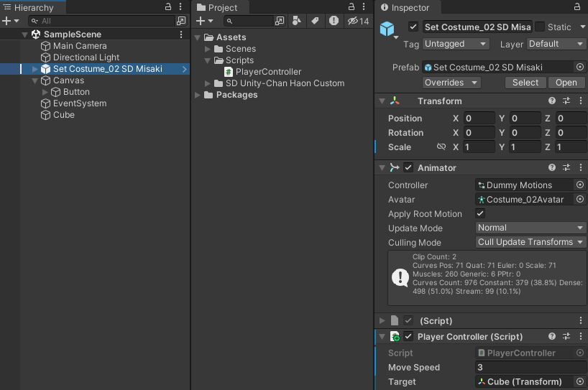Viewport: 588px width, 390px height.
Task: Select Directional Light object
Action: click(86, 57)
